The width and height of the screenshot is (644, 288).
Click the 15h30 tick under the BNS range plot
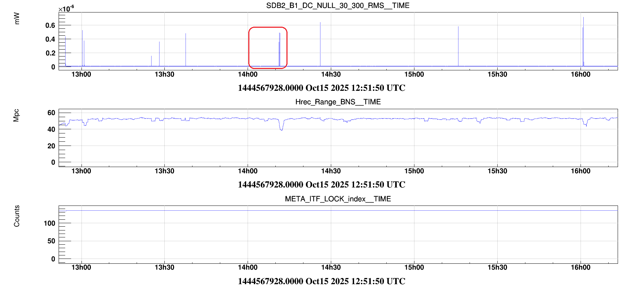(497, 171)
